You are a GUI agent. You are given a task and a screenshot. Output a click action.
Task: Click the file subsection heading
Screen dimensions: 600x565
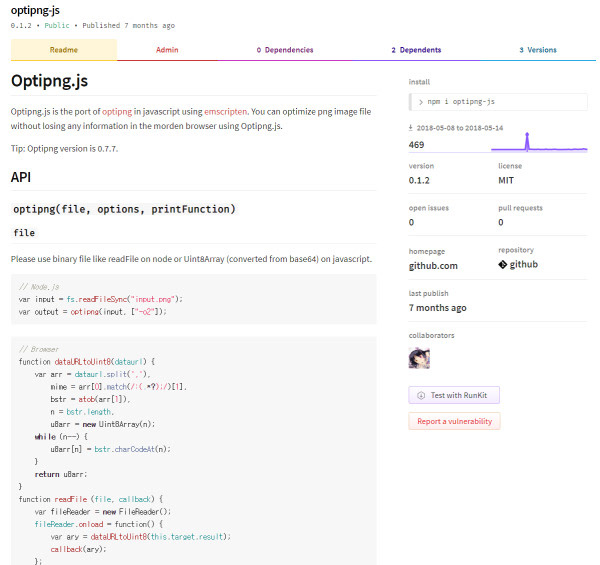pyautogui.click(x=24, y=233)
